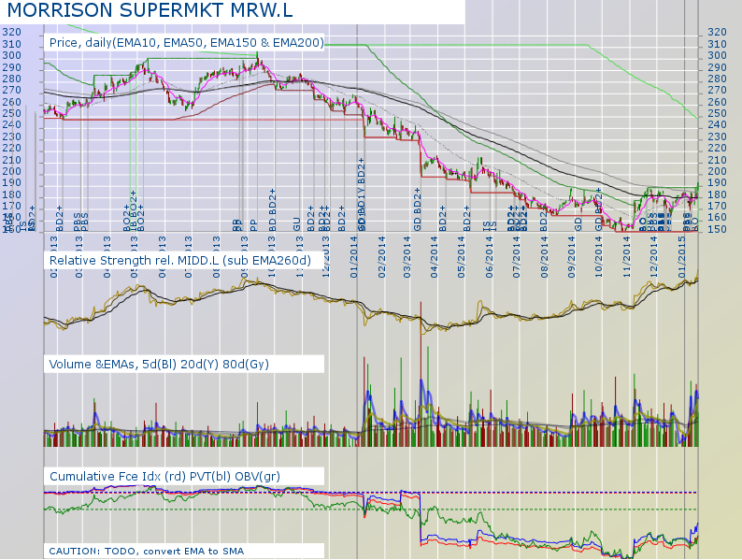Click the chart title MORRISON SUPERMKT MRW.L
742x560 pixels.
coord(150,10)
